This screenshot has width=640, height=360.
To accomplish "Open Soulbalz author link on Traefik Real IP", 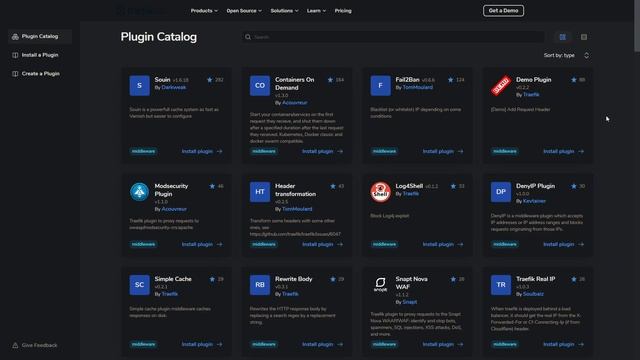I will 533,294.
